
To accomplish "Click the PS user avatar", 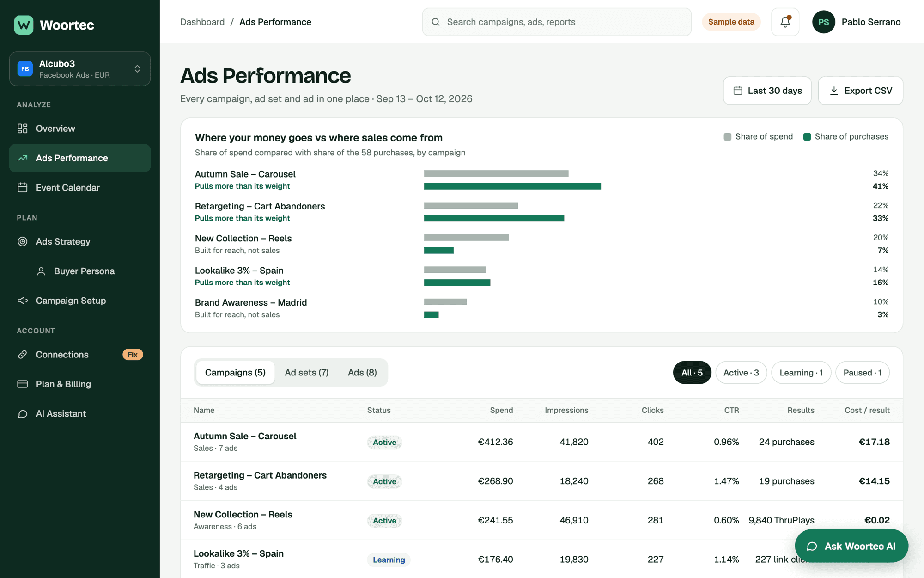I will pos(823,22).
